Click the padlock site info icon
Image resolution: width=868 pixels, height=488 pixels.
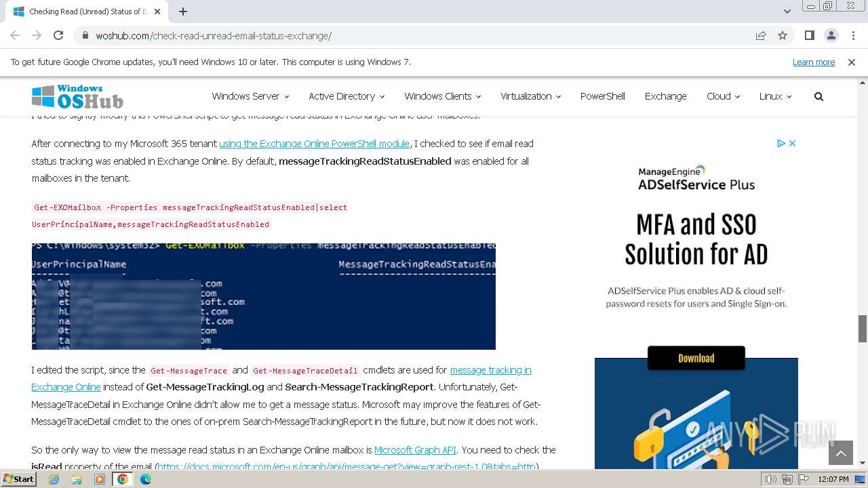click(85, 35)
